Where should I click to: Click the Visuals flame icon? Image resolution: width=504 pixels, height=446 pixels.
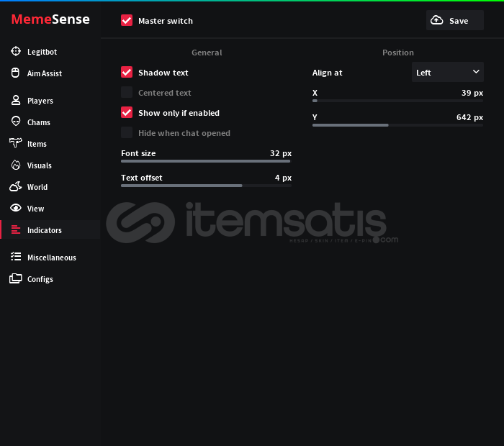(16, 165)
